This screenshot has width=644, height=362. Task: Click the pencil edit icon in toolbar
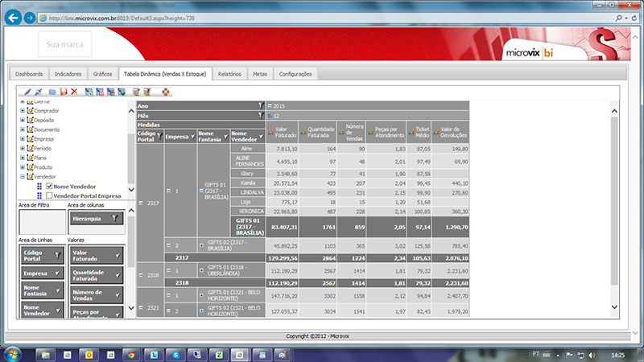click(x=27, y=93)
